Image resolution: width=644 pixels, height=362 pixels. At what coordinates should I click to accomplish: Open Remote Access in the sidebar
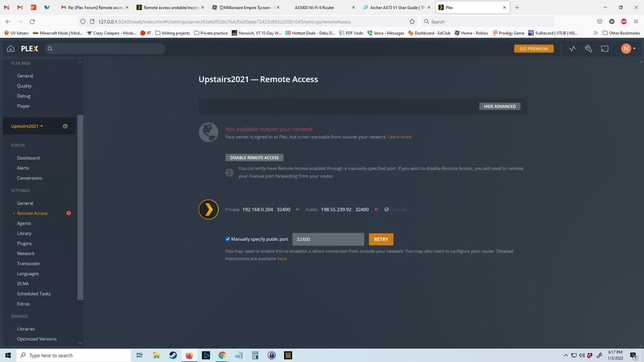tap(32, 213)
